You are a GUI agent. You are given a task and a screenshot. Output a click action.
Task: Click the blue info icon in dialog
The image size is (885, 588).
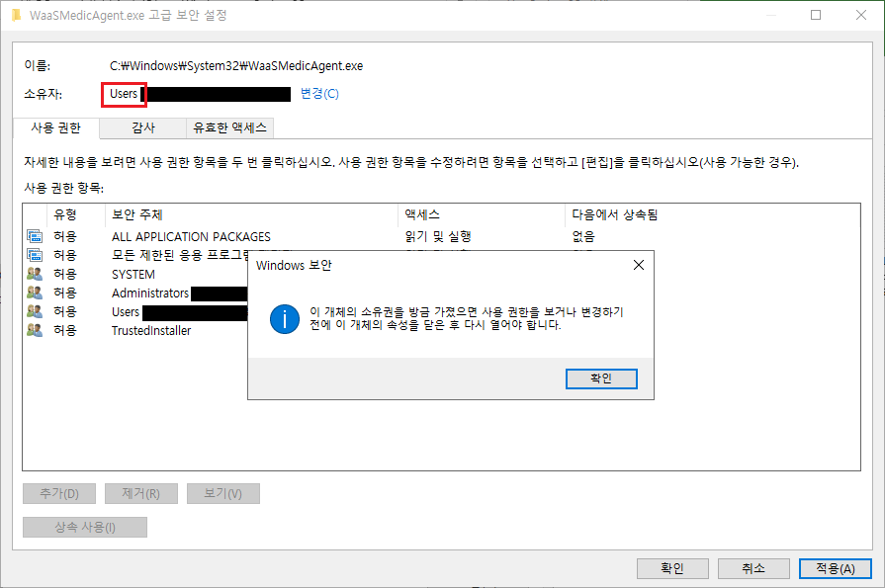(x=285, y=319)
